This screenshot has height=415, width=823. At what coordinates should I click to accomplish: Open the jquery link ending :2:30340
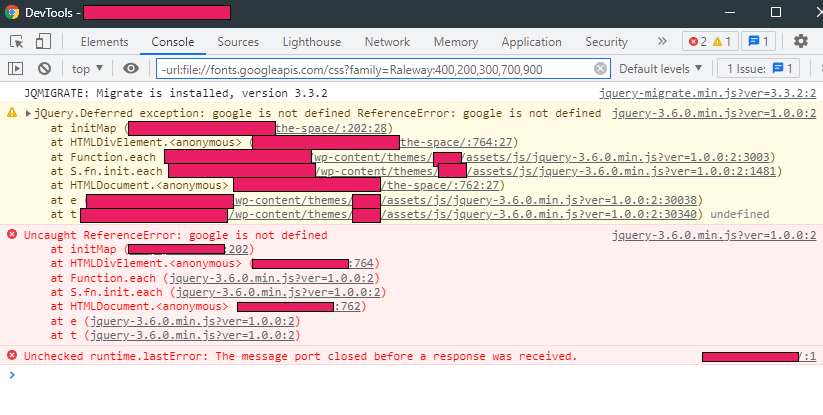click(539, 214)
